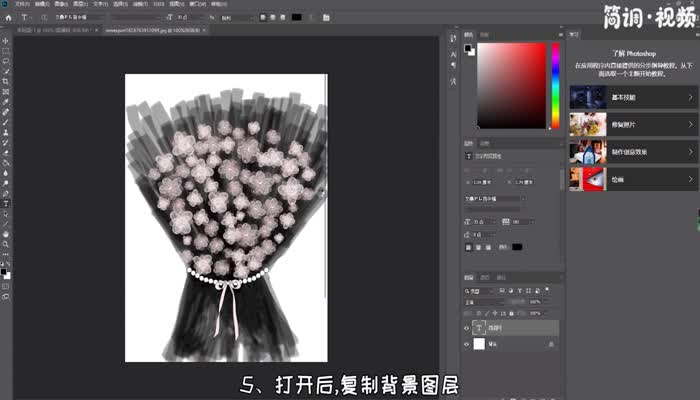Click the lock icon on the background layer
The width and height of the screenshot is (700, 400).
553,344
